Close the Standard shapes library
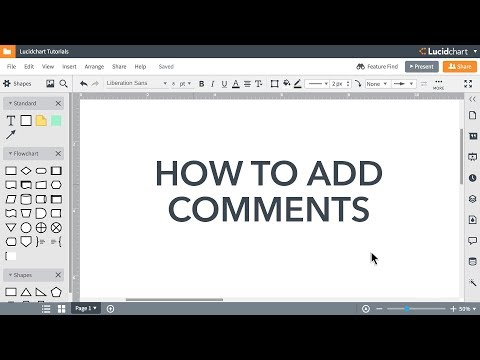The width and height of the screenshot is (480, 360). point(58,103)
